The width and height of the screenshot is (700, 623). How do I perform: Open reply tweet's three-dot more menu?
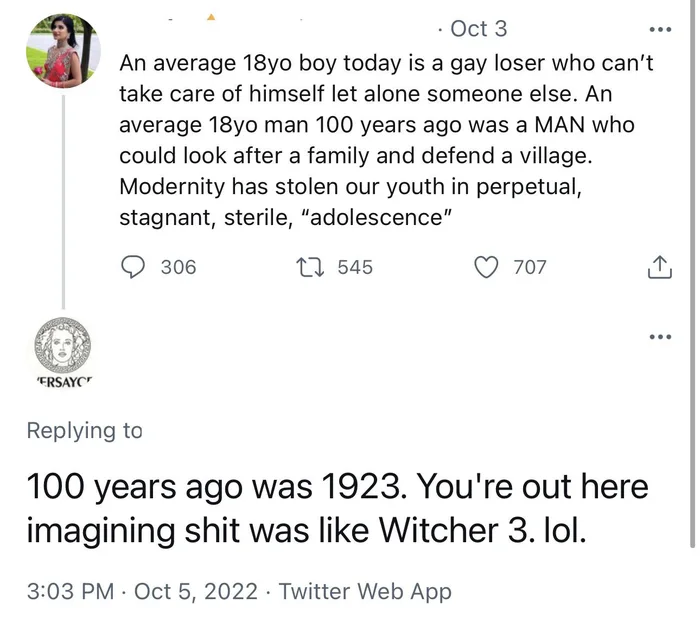pos(660,336)
